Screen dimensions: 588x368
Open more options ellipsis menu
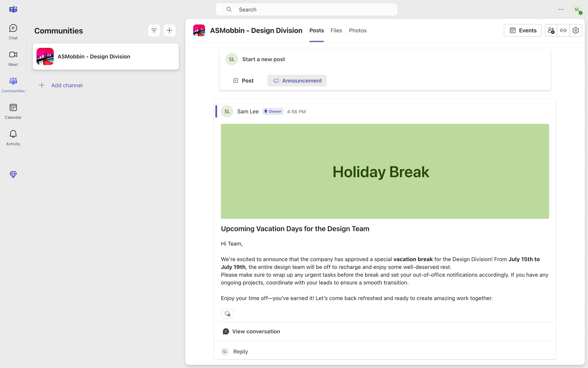pos(561,10)
